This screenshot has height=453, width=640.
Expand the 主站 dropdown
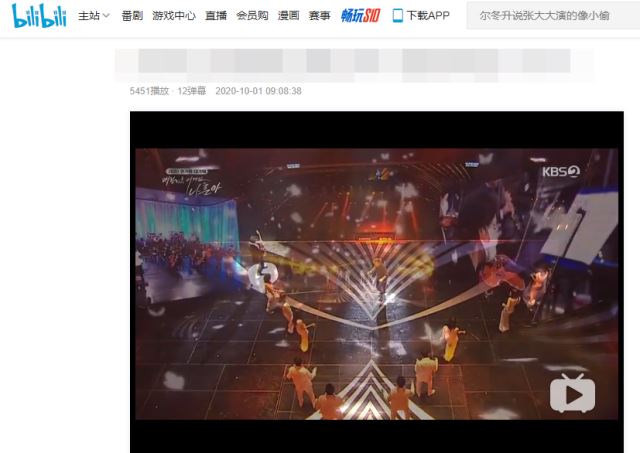94,16
